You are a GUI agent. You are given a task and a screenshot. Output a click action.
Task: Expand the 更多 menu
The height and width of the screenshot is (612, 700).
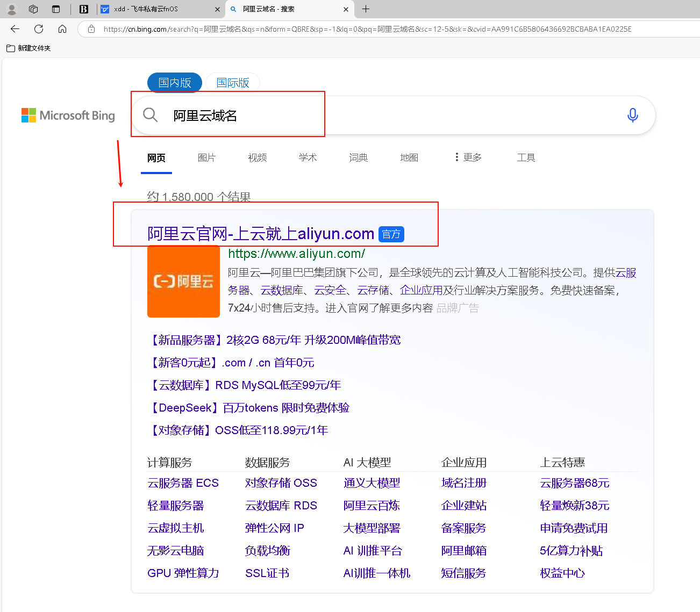pyautogui.click(x=468, y=157)
